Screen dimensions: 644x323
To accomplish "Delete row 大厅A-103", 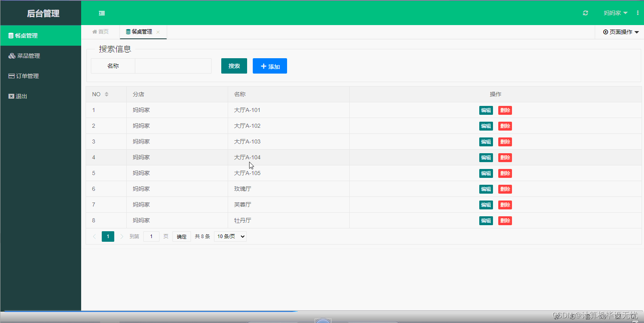I will point(505,142).
